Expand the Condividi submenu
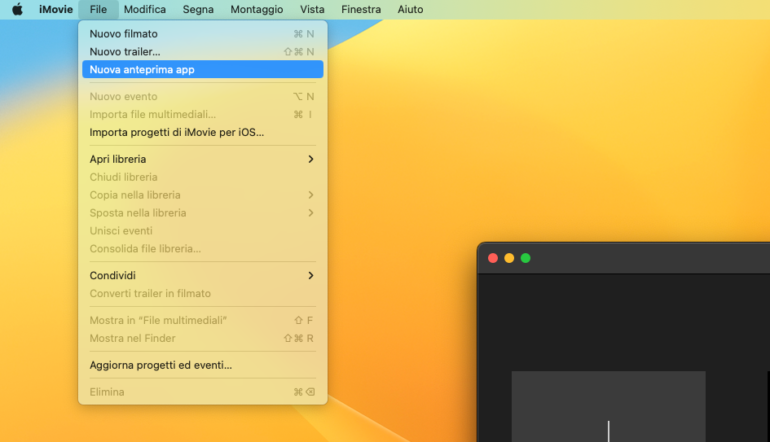 203,276
